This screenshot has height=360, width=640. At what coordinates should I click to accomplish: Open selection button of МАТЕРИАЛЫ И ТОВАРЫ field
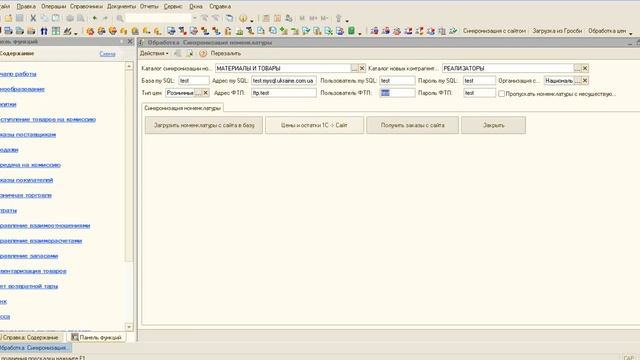pos(355,68)
